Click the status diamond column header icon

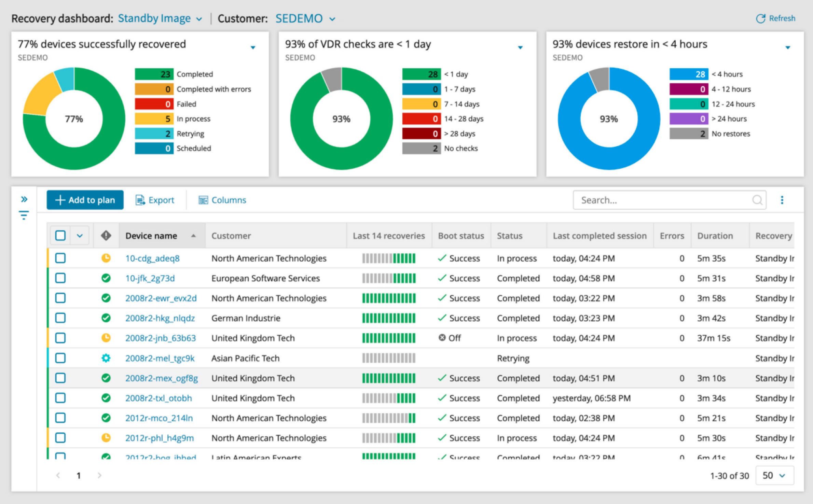tap(106, 236)
